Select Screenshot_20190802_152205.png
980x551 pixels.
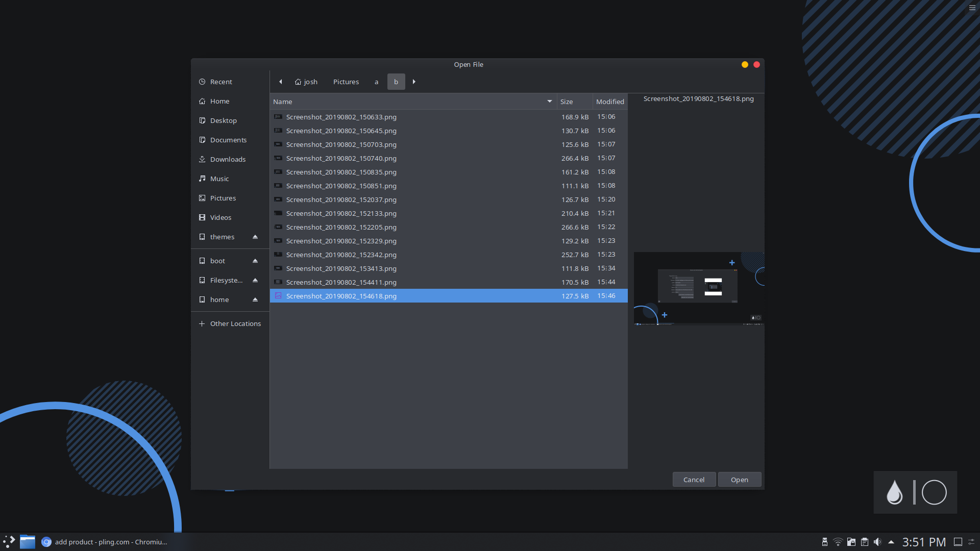click(449, 227)
